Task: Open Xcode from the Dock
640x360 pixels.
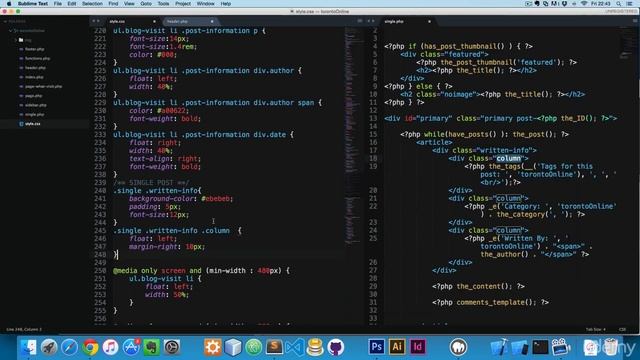Action: coord(499,347)
